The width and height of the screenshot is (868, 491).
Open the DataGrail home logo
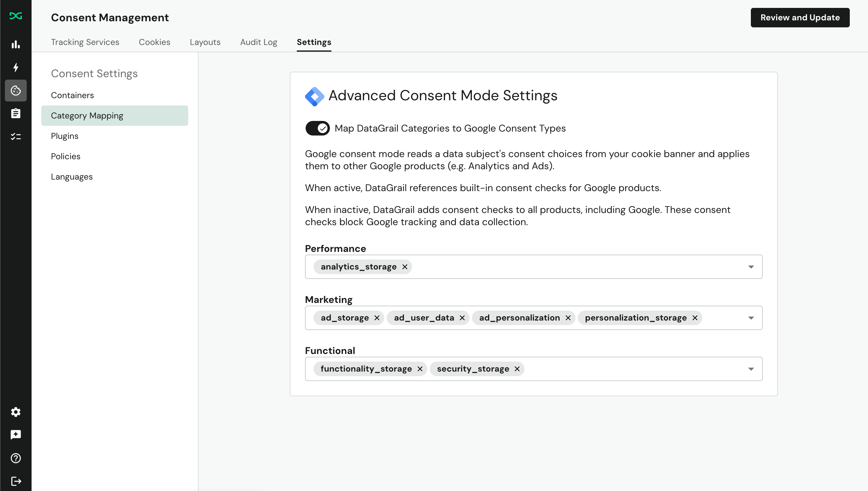pos(15,16)
